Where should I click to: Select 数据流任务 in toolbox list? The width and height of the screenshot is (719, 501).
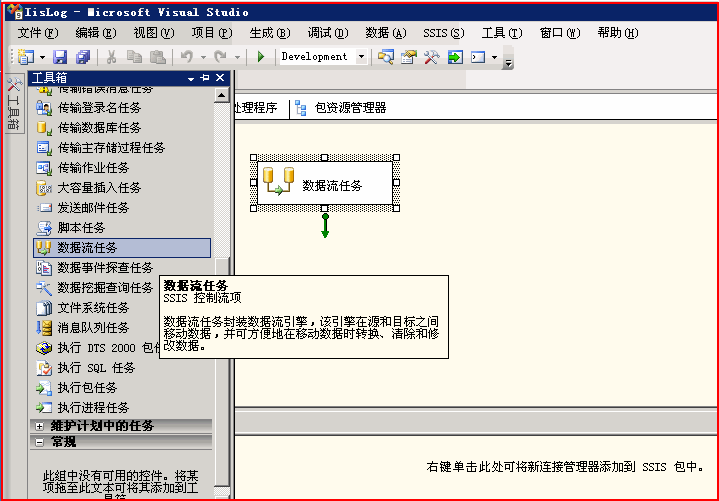122,248
